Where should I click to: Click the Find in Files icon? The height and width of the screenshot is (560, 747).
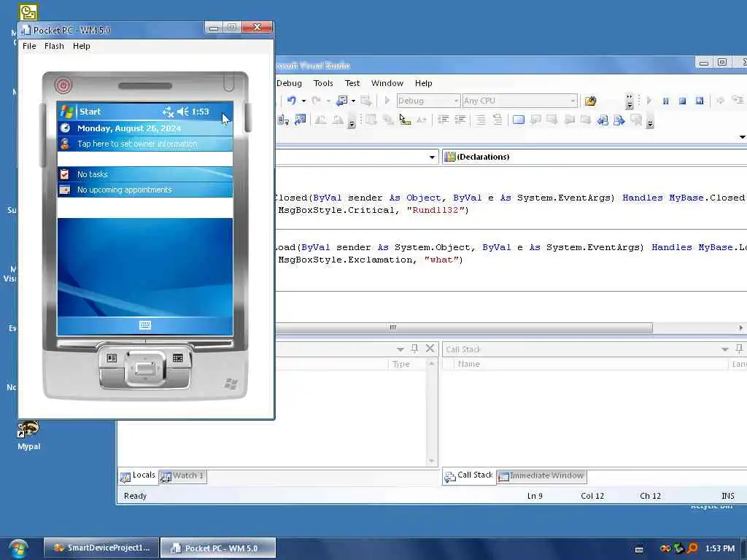(590, 101)
